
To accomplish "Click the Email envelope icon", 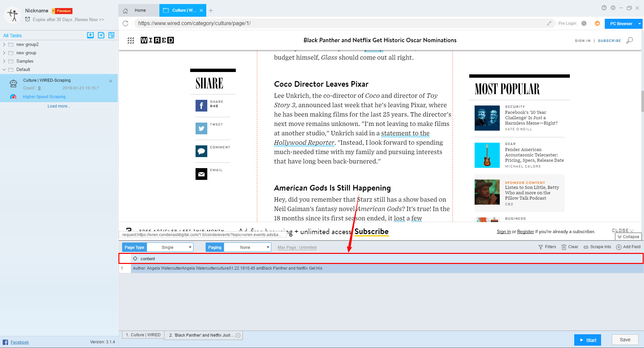I will pyautogui.click(x=201, y=174).
